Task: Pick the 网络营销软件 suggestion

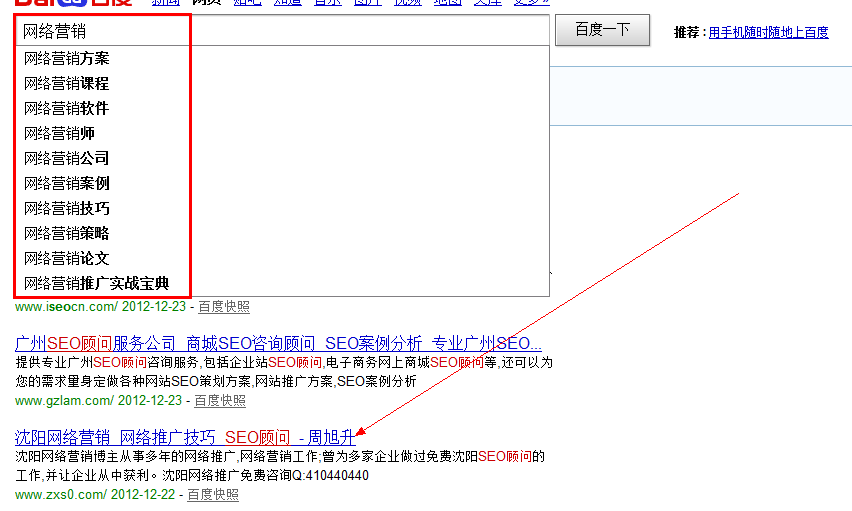Action: click(x=67, y=109)
